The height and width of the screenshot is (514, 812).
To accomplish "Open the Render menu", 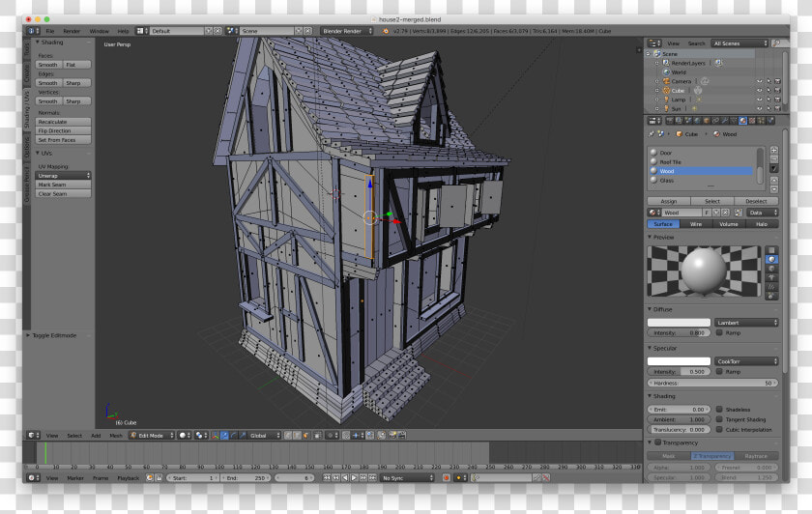I will tap(72, 31).
